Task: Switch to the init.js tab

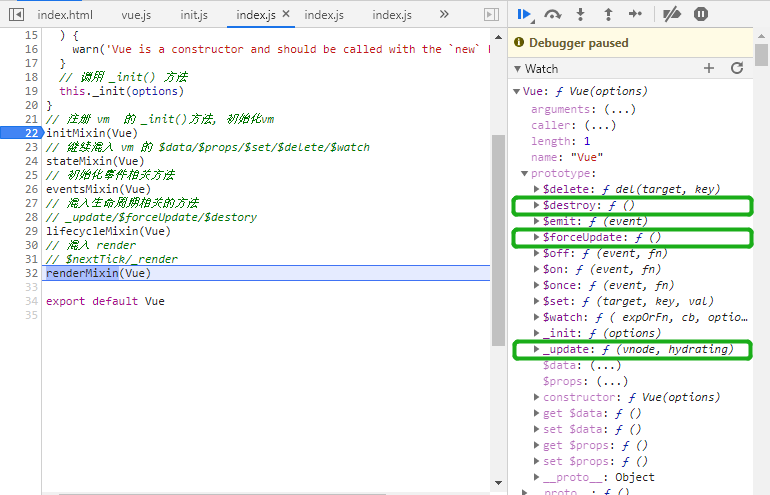Action: [x=193, y=15]
